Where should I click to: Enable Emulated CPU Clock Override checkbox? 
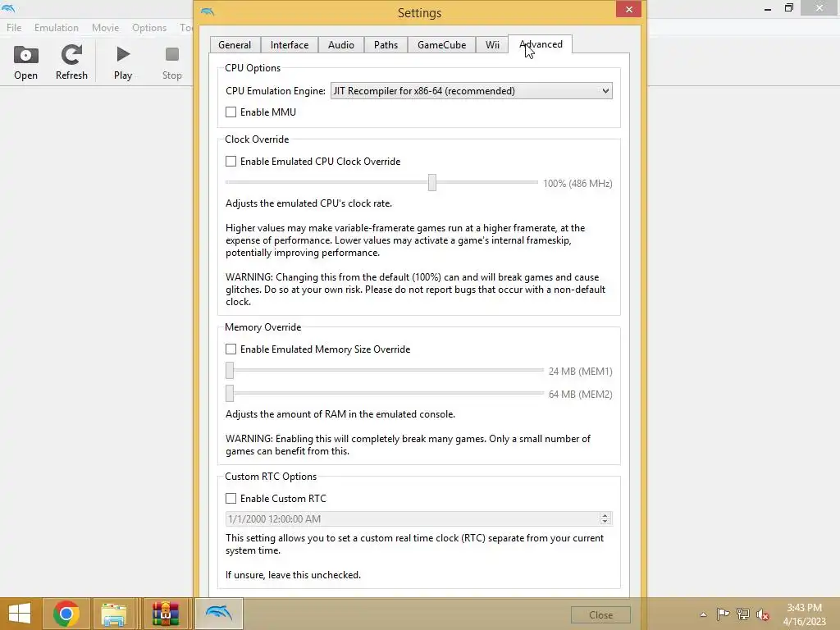pos(231,162)
